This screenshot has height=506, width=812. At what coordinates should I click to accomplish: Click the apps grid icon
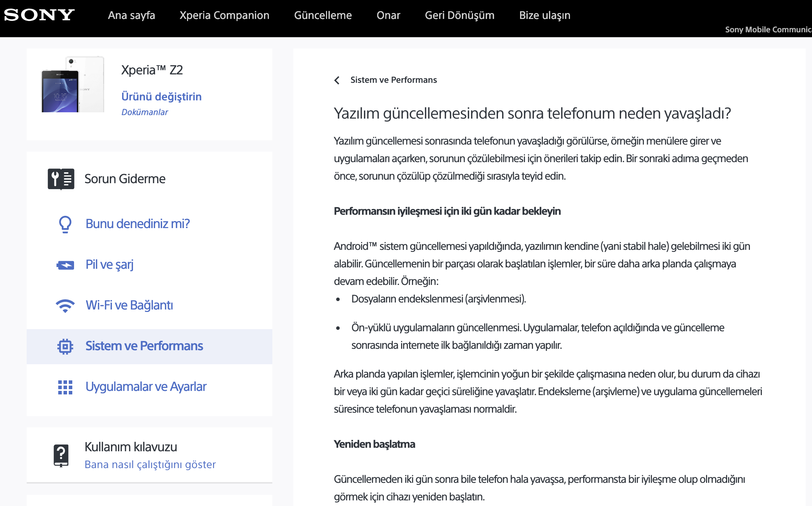(x=65, y=387)
